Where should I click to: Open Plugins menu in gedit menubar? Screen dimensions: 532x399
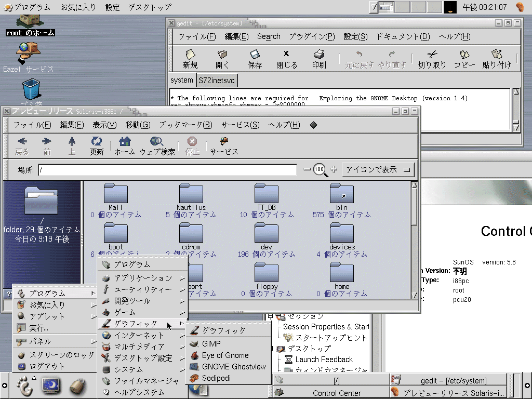click(x=312, y=37)
